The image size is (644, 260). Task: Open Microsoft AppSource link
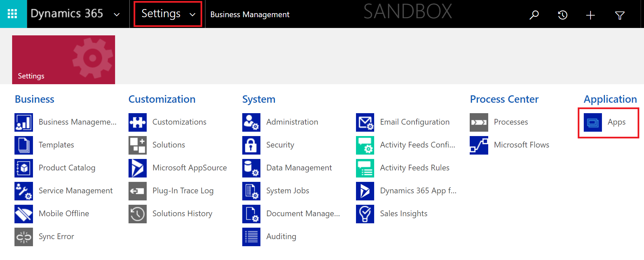(189, 168)
